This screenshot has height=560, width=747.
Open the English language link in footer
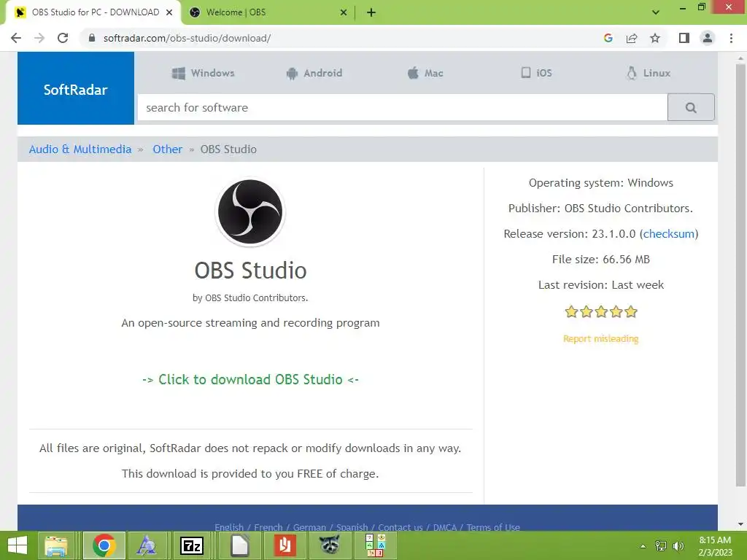coord(228,527)
